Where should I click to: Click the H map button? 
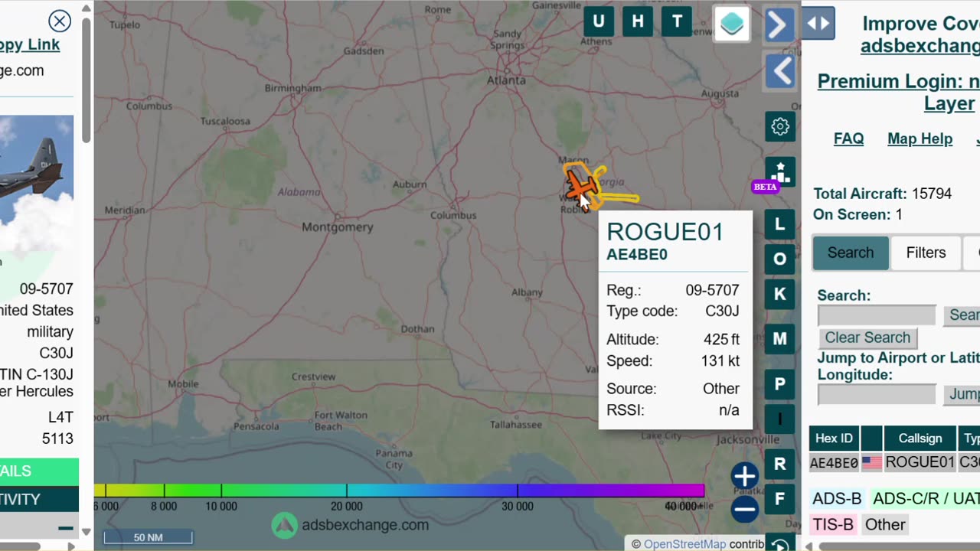638,22
